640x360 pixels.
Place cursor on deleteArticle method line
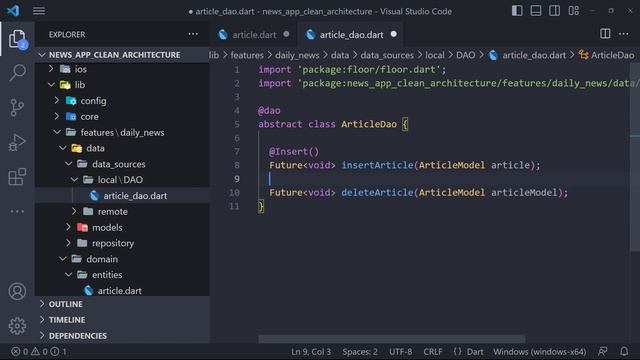418,193
